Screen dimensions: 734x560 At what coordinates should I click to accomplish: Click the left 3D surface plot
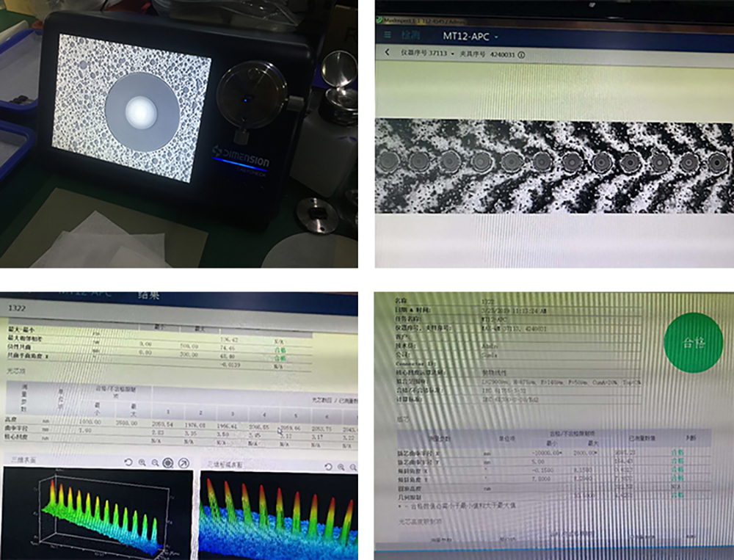point(98,514)
